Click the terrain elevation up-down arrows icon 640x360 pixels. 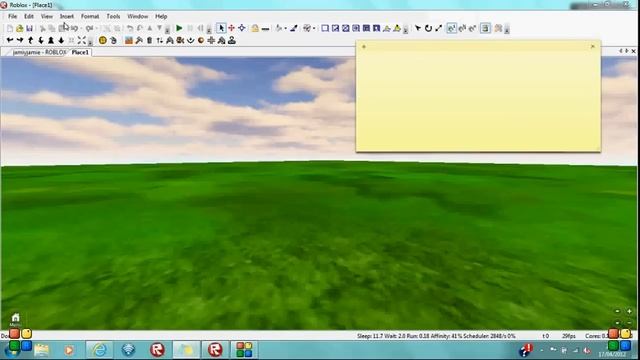click(x=160, y=40)
